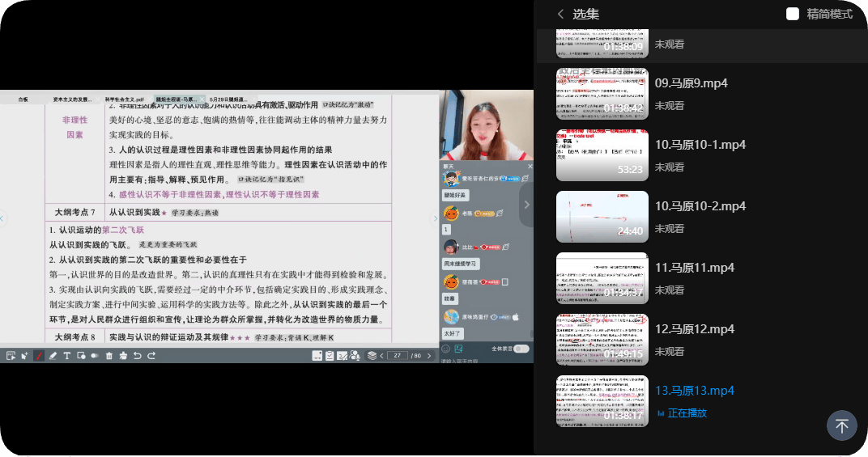Select the shape tool in whiteboard toolbar
This screenshot has width=868, height=457.
coord(81,356)
